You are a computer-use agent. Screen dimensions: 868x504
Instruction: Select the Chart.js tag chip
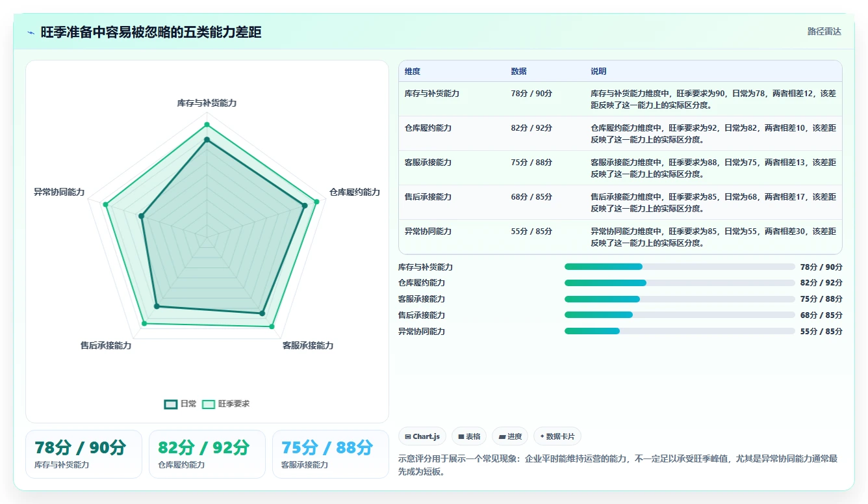pos(422,436)
